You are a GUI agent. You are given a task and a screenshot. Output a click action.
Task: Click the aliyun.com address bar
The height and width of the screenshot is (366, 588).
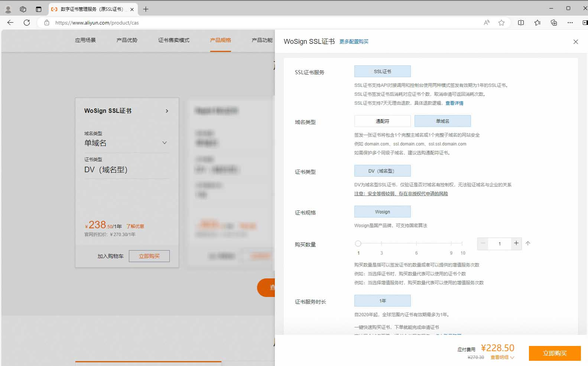pos(260,23)
